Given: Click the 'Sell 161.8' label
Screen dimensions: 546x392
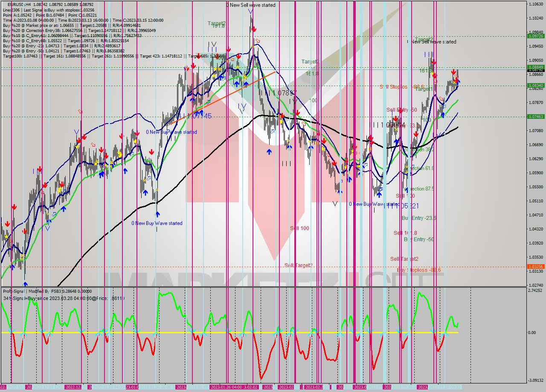Looking at the screenshot, I should [405, 233].
